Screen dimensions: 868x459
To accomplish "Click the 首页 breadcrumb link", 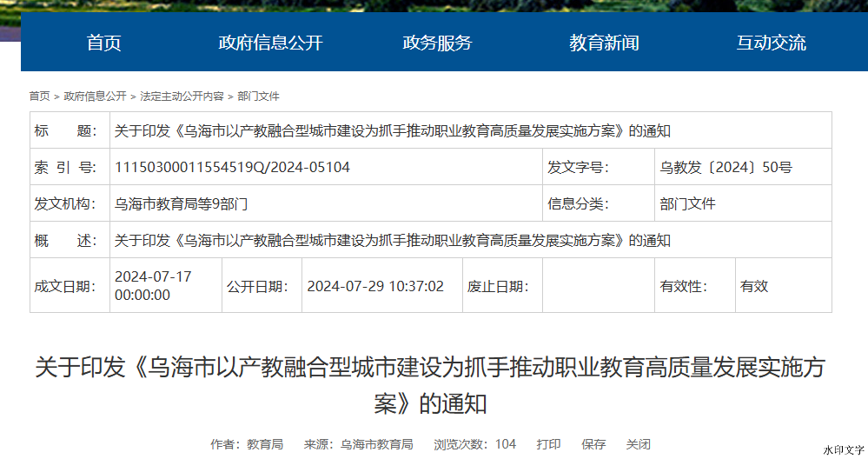I will [x=39, y=96].
